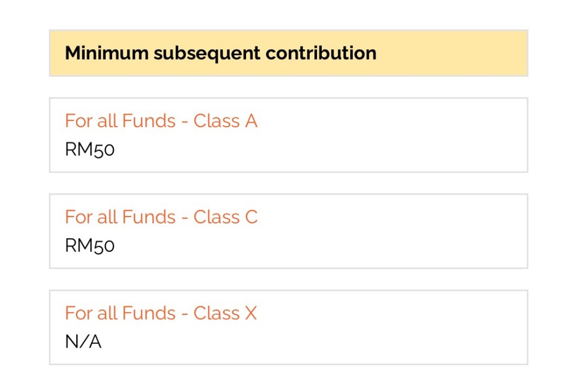Click the RM50 value under Class A
Image resolution: width=582 pixels, height=392 pixels.
pos(90,149)
